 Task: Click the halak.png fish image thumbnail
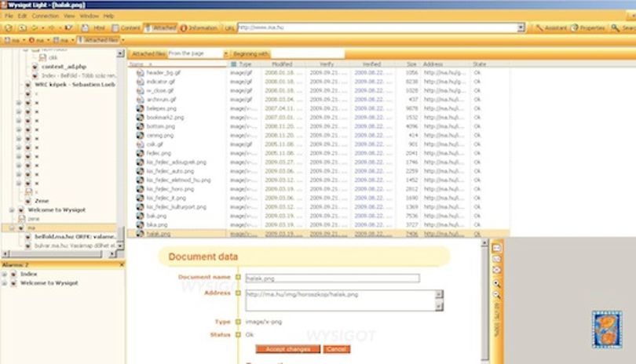pyautogui.click(x=607, y=329)
